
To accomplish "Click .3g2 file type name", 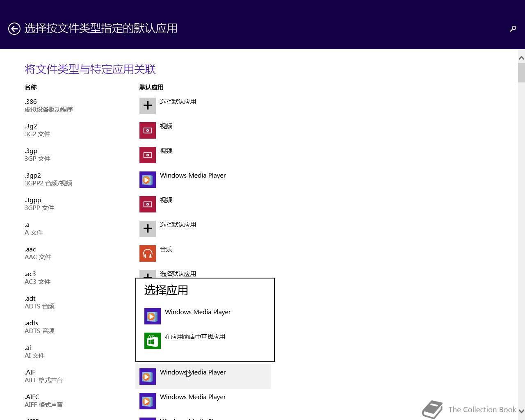I will pos(31,126).
